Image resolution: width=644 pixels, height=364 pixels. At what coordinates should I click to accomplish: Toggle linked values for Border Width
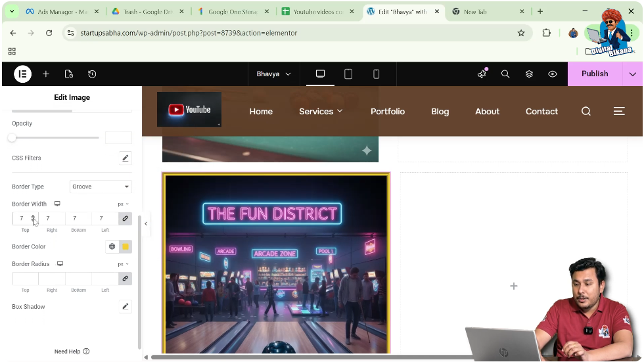tap(125, 218)
